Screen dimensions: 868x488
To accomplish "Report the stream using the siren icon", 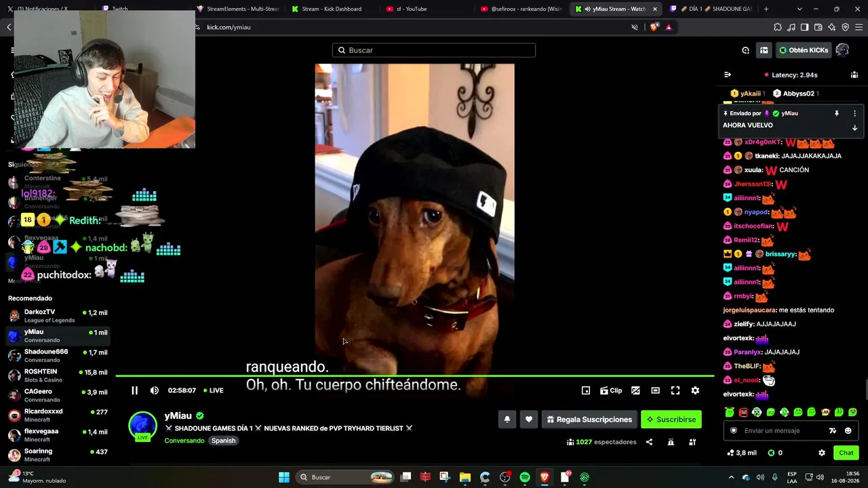I will [x=671, y=442].
